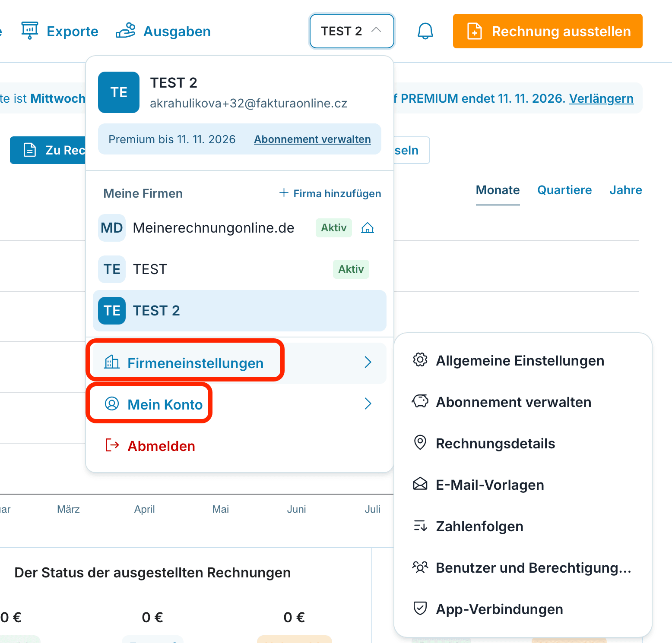672x643 pixels.
Task: Switch to the Jahre tab
Action: [625, 190]
